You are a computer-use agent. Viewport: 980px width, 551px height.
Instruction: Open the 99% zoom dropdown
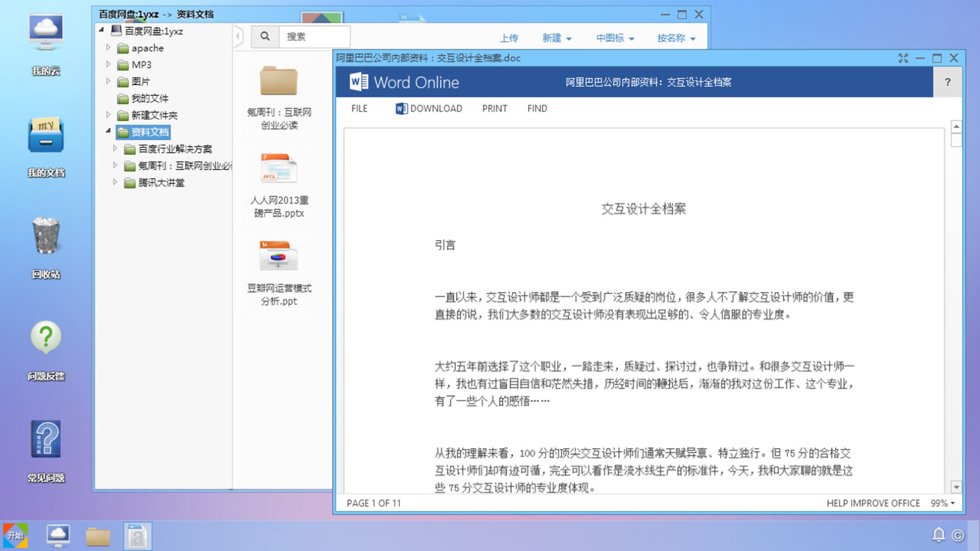pyautogui.click(x=943, y=503)
